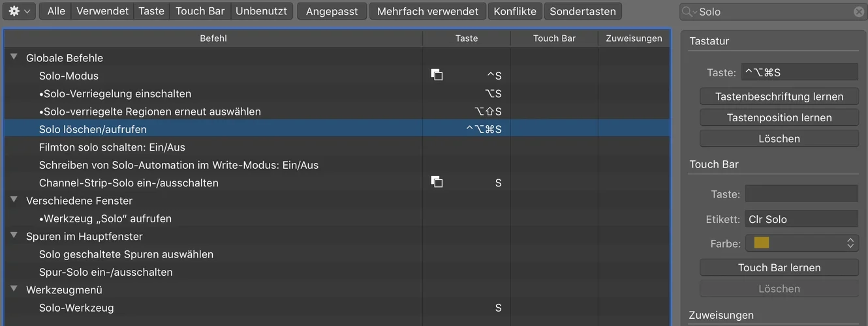This screenshot has width=868, height=326.
Task: Clear the Solo search field
Action: point(859,12)
